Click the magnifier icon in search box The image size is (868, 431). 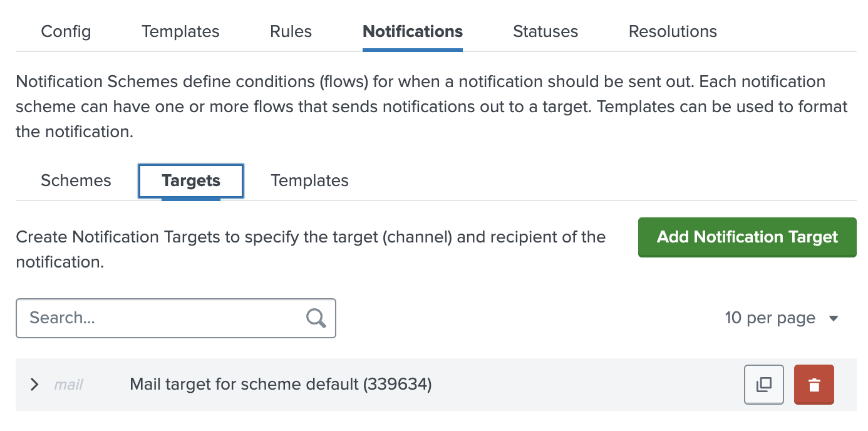[x=316, y=318]
